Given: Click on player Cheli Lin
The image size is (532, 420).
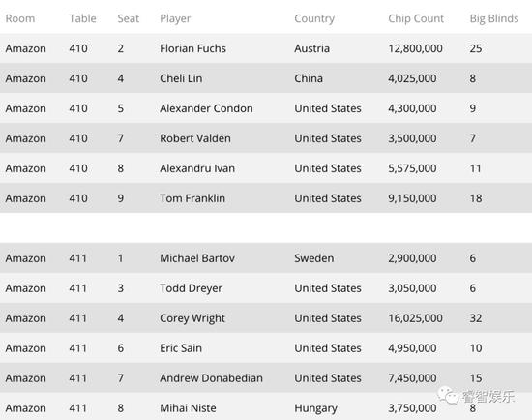Looking at the screenshot, I should [181, 78].
